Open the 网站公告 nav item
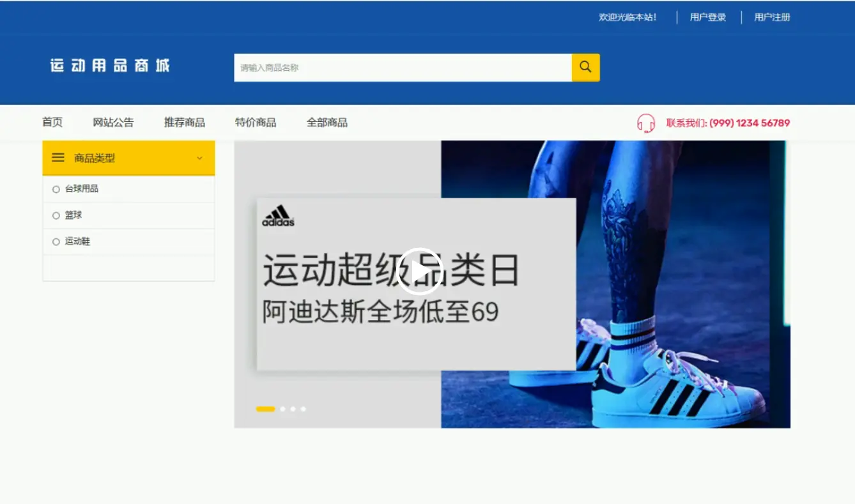Viewport: 855px width, 504px height. [x=113, y=122]
